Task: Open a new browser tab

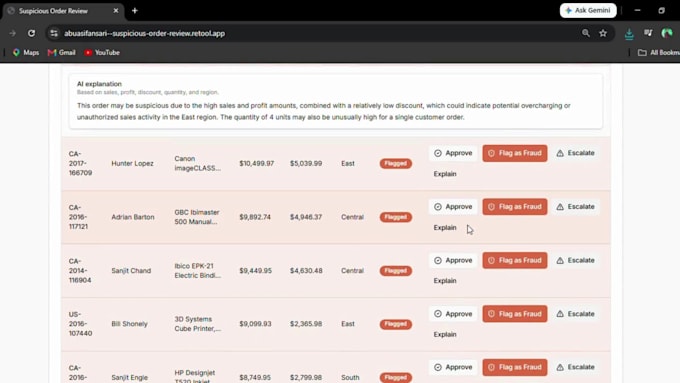Action: tap(135, 11)
